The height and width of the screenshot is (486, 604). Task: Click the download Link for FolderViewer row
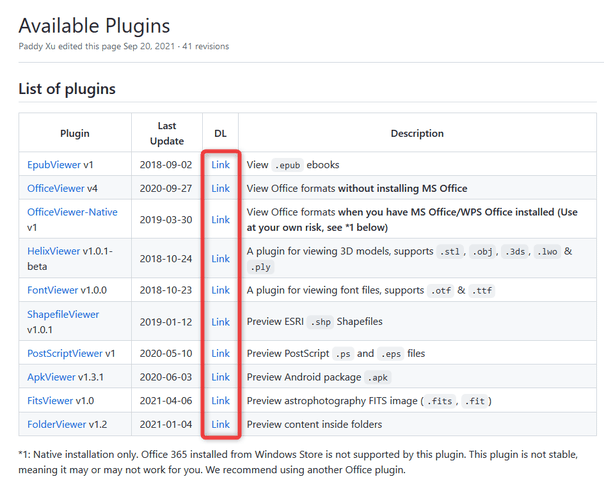click(220, 424)
